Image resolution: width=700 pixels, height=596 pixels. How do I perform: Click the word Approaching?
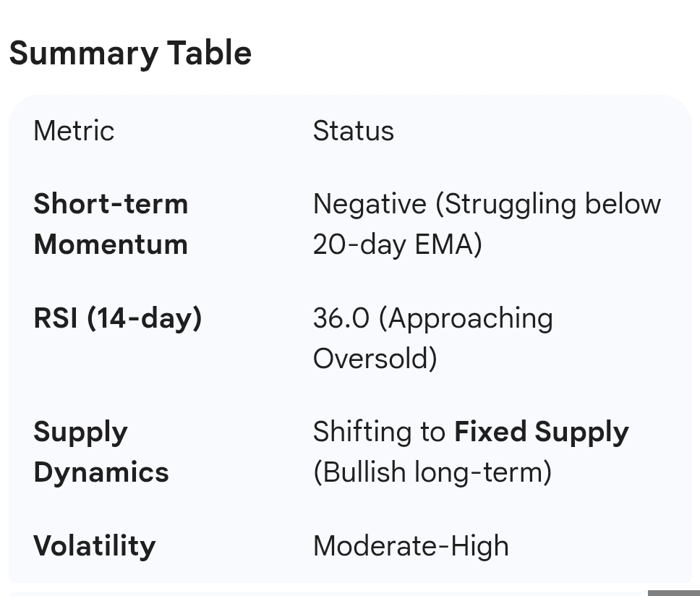pyautogui.click(x=466, y=319)
